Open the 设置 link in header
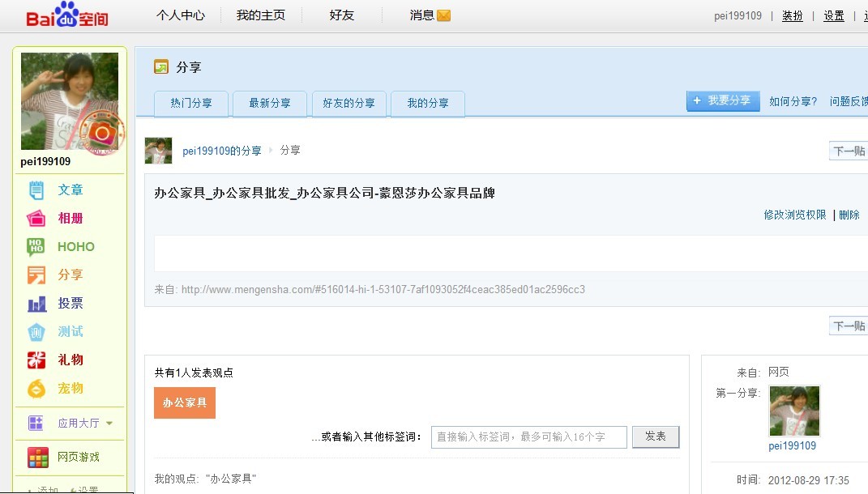 point(834,16)
